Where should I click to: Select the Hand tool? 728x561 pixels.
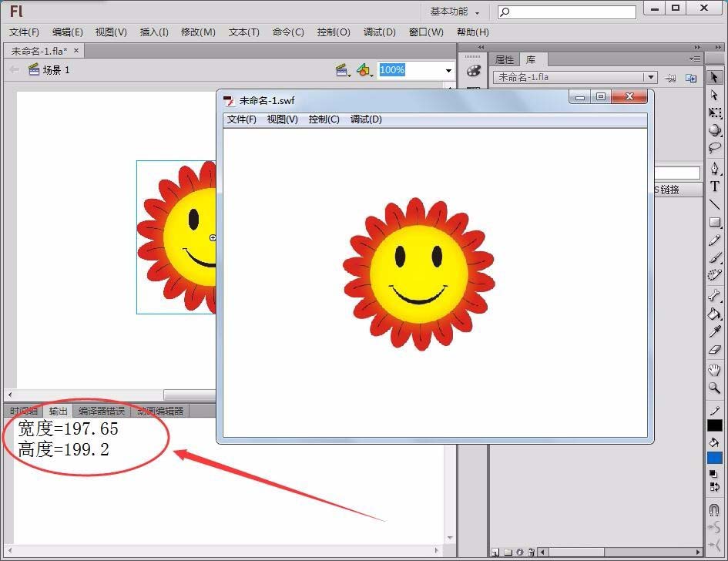click(715, 370)
